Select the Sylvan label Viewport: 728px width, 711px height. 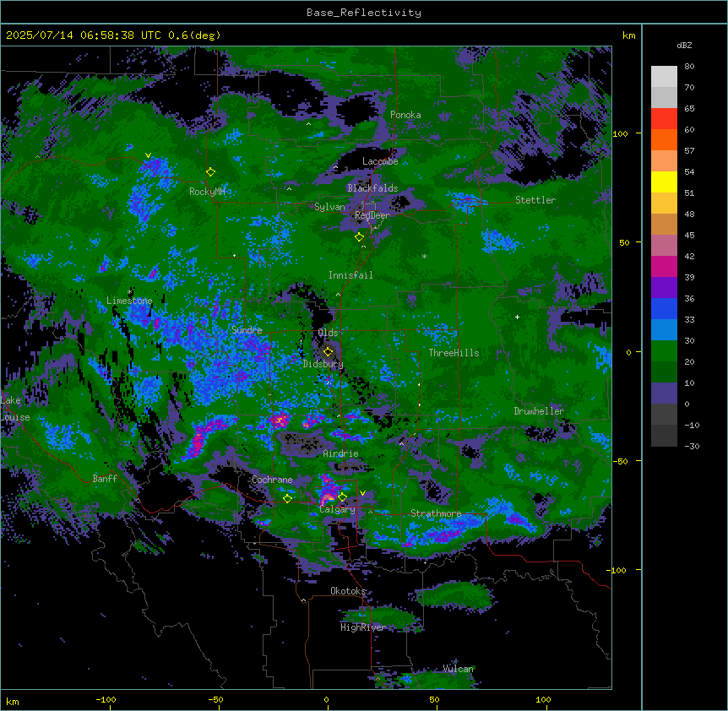(x=329, y=207)
